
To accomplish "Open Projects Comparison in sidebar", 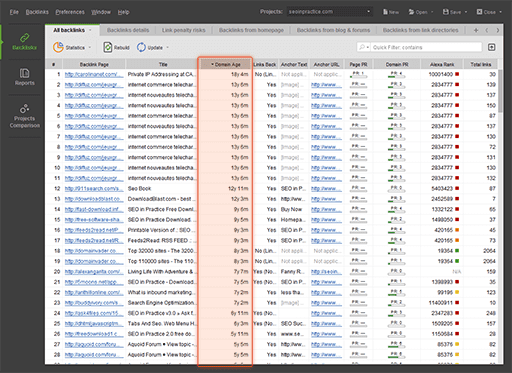I will coord(24,116).
